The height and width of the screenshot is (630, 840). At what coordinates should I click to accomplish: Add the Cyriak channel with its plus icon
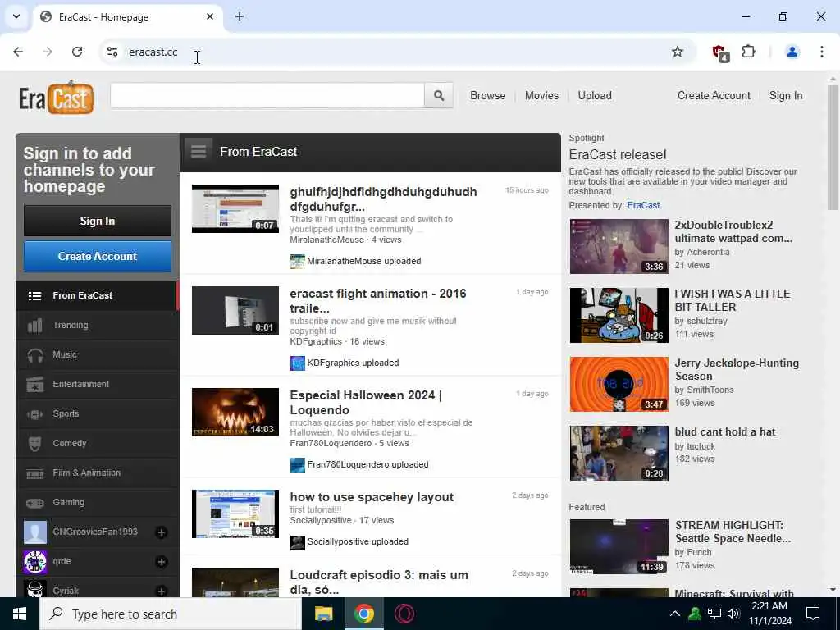(162, 591)
